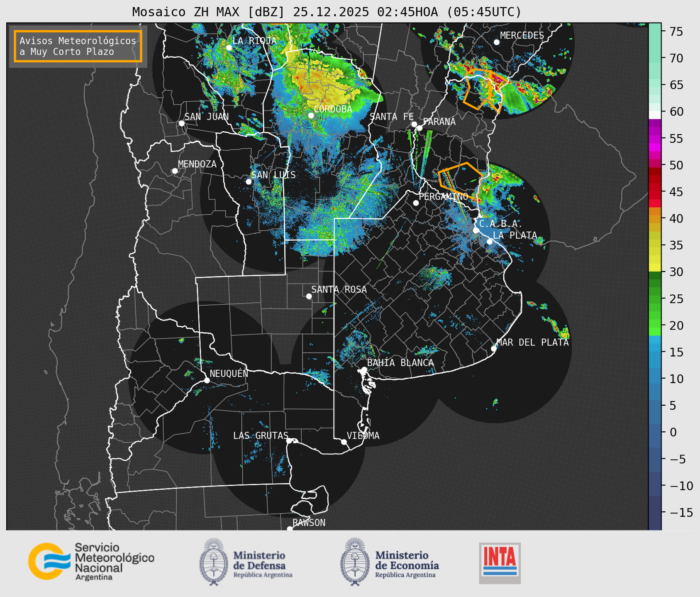Click the BAHÍA BLANCA text label
Viewport: 700px width, 597px height.
[x=400, y=363]
